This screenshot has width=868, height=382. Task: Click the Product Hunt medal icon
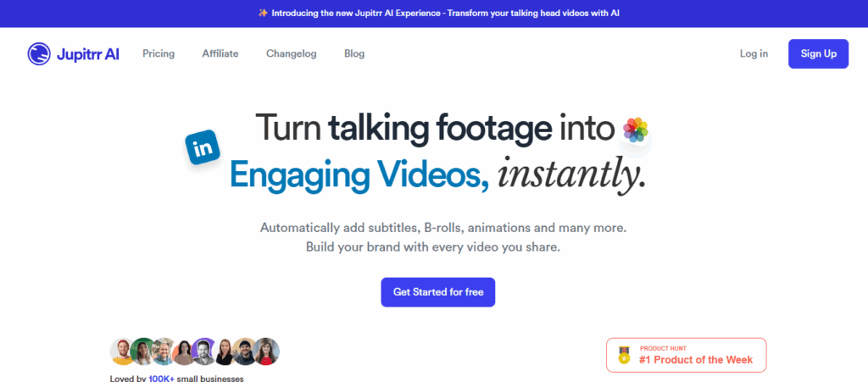[x=624, y=355]
